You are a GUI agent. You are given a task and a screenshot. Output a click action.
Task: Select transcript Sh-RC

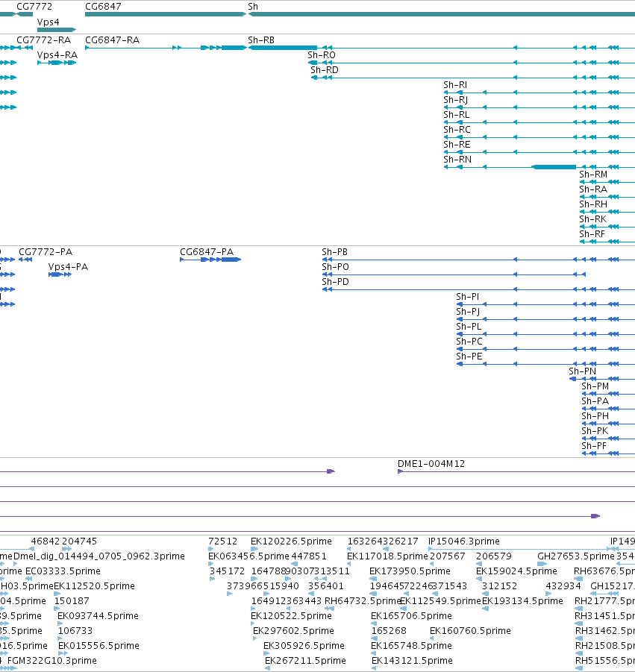(x=457, y=130)
